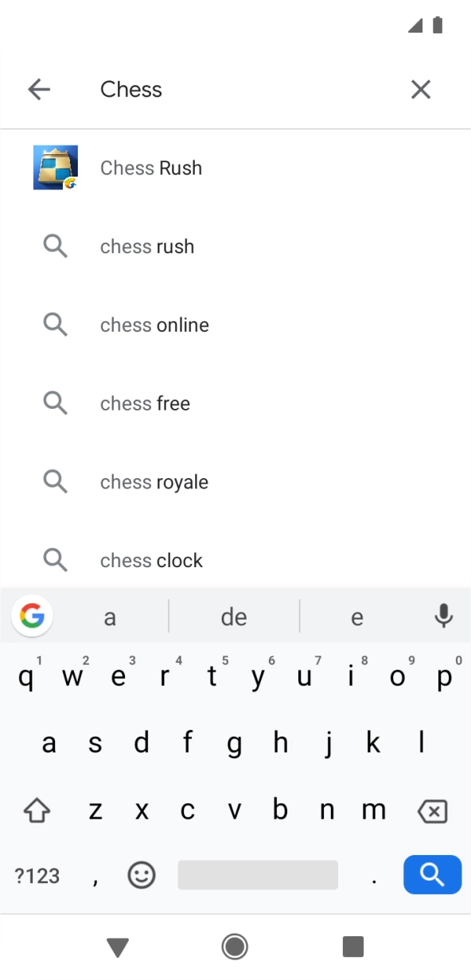471x980 pixels.
Task: Select the chess clock suggestion
Action: pos(151,560)
